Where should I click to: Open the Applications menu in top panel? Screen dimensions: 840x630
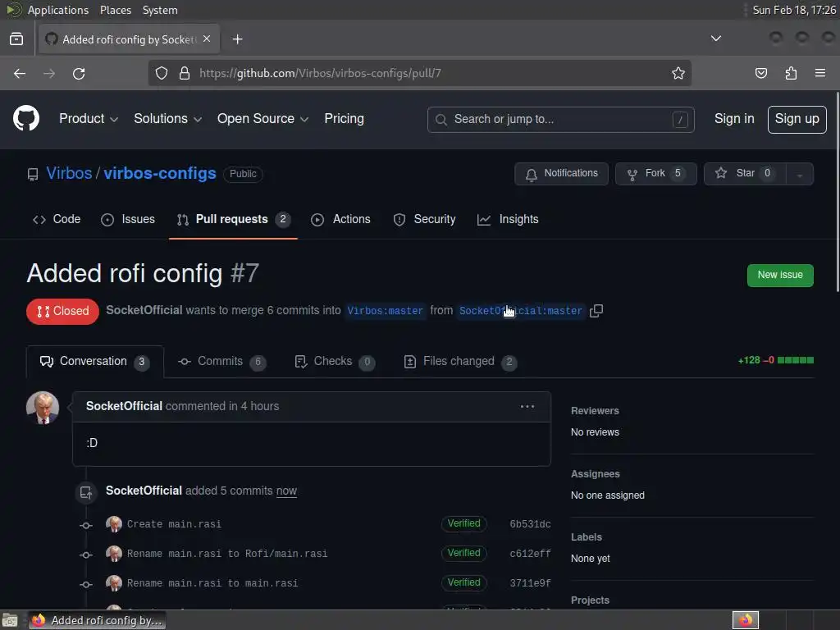click(x=58, y=10)
